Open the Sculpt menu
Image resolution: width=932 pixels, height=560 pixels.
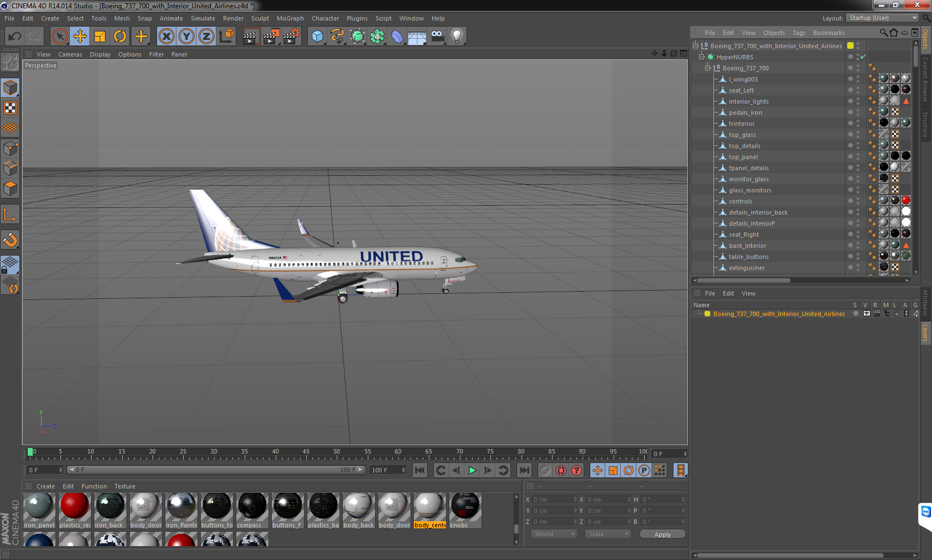260,18
